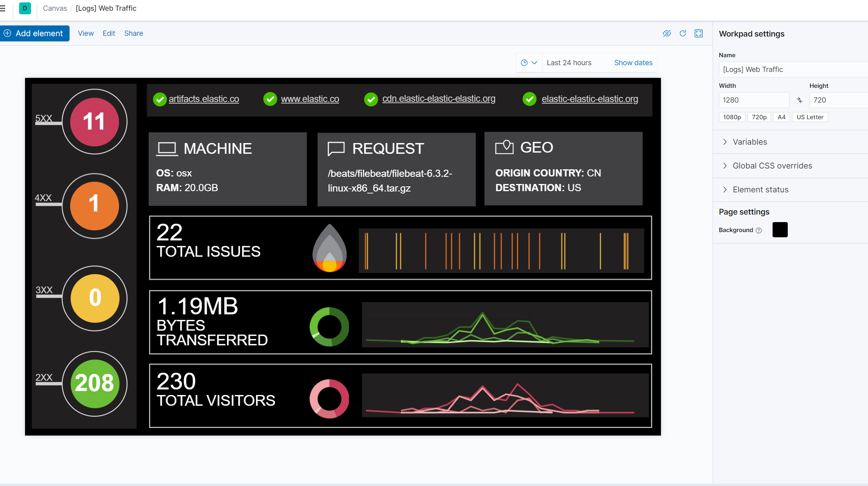
Task: Select the issues timeline bar chart
Action: pos(501,251)
